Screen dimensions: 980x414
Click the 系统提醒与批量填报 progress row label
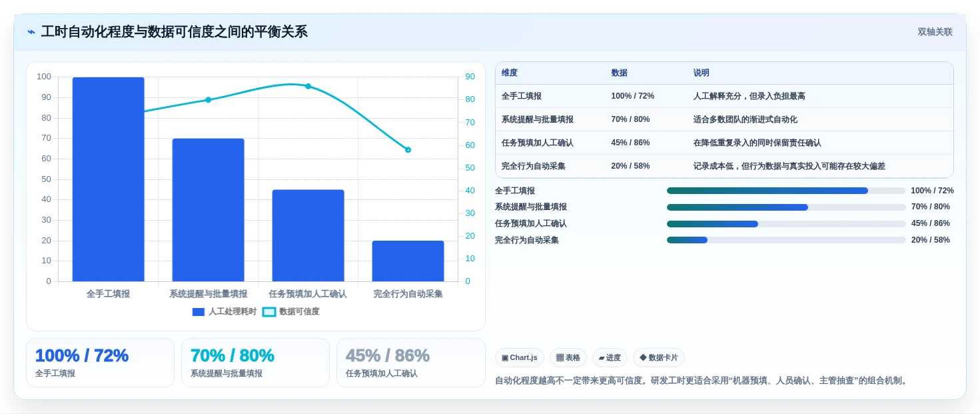[531, 207]
